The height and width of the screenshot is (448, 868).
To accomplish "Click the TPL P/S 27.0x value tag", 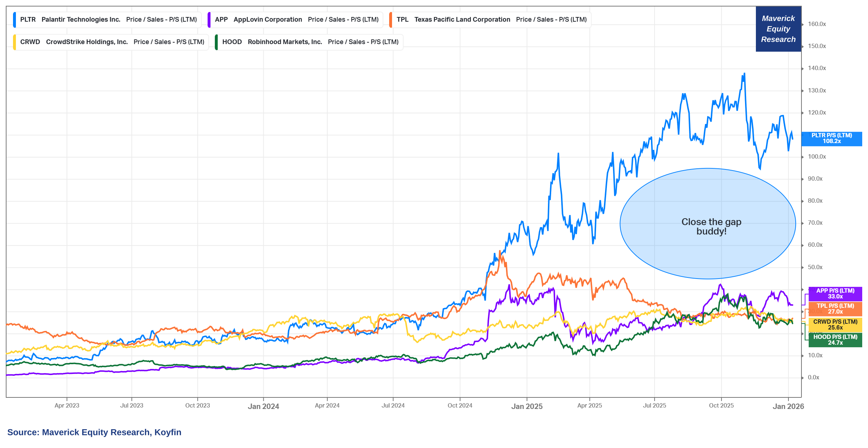I will pyautogui.click(x=835, y=309).
